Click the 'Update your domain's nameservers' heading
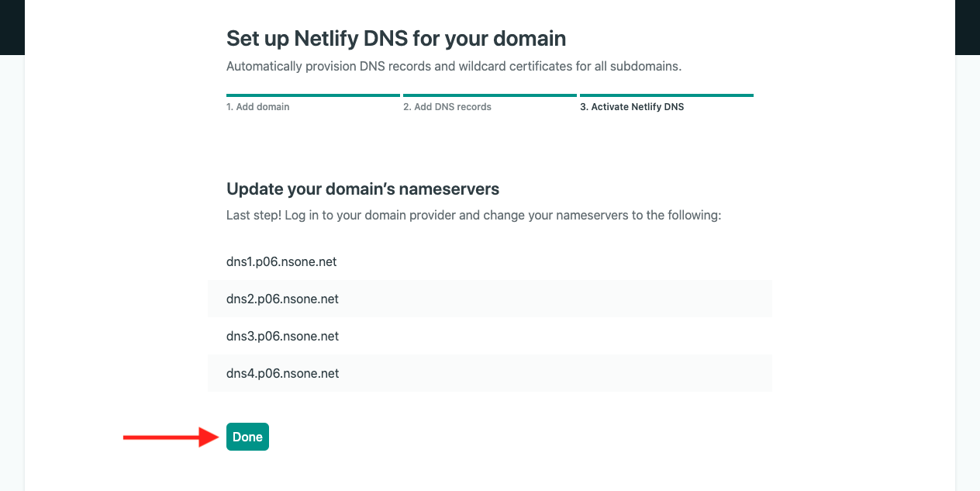Image resolution: width=980 pixels, height=491 pixels. tap(363, 188)
